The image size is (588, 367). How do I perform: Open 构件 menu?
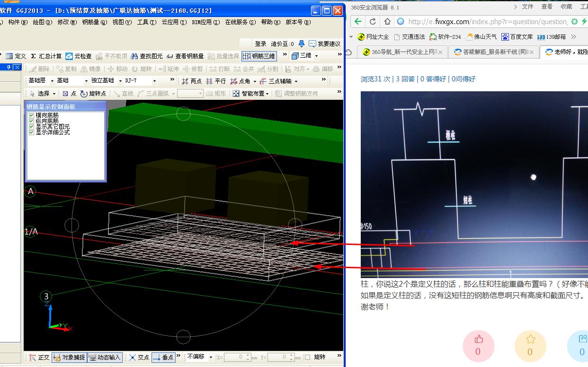[18, 22]
